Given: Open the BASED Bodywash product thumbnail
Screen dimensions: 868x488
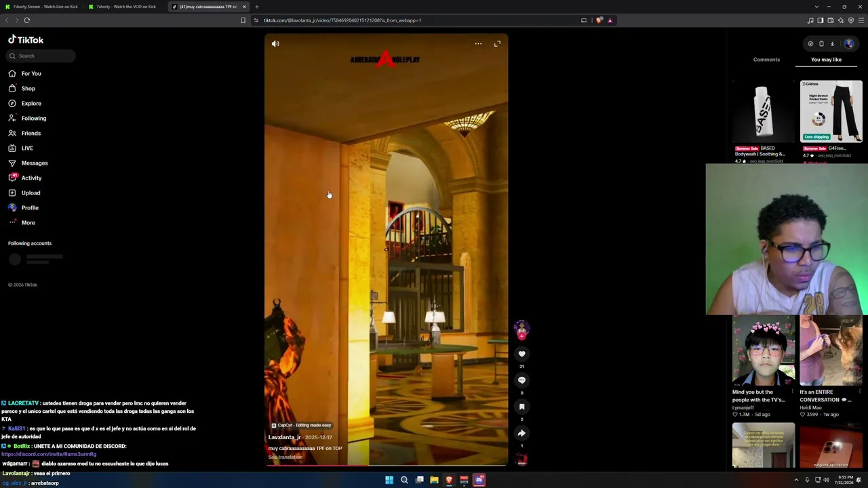Looking at the screenshot, I should pyautogui.click(x=764, y=112).
